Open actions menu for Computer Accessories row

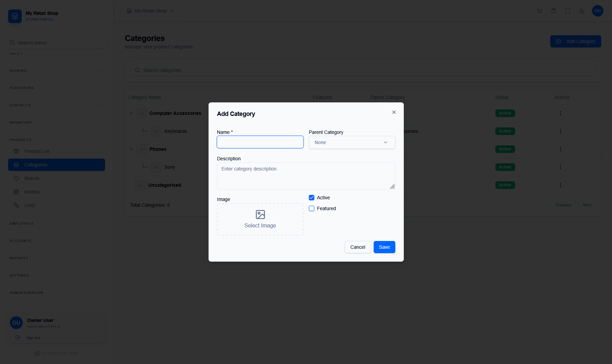(x=560, y=113)
